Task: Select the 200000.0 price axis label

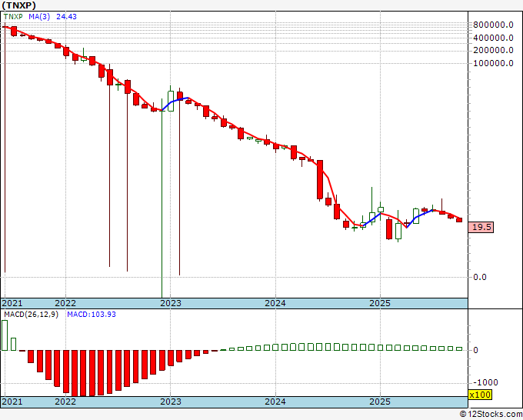Action: 493,50
